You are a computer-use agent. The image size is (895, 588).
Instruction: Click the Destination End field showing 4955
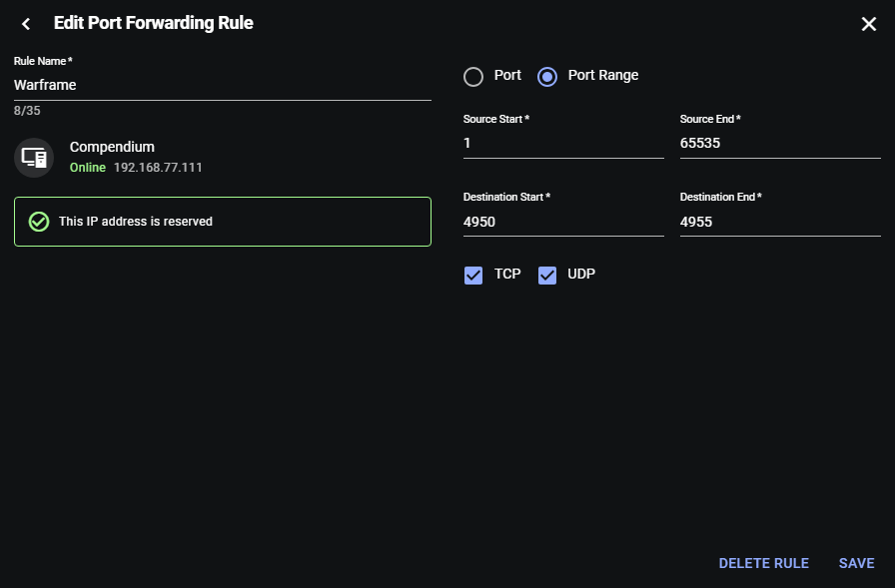(x=779, y=222)
